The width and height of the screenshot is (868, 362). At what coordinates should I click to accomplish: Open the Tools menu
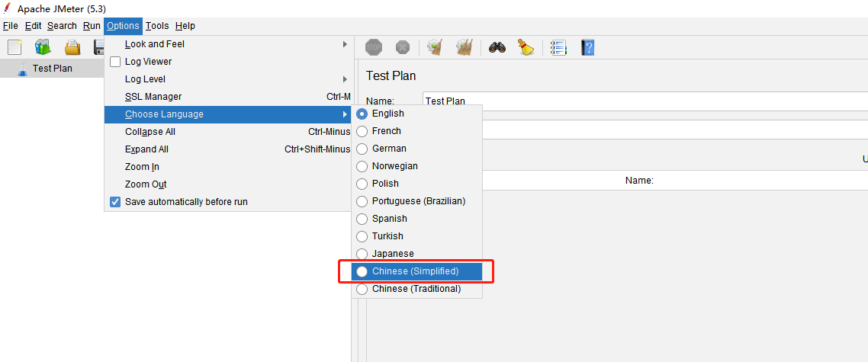[x=157, y=26]
